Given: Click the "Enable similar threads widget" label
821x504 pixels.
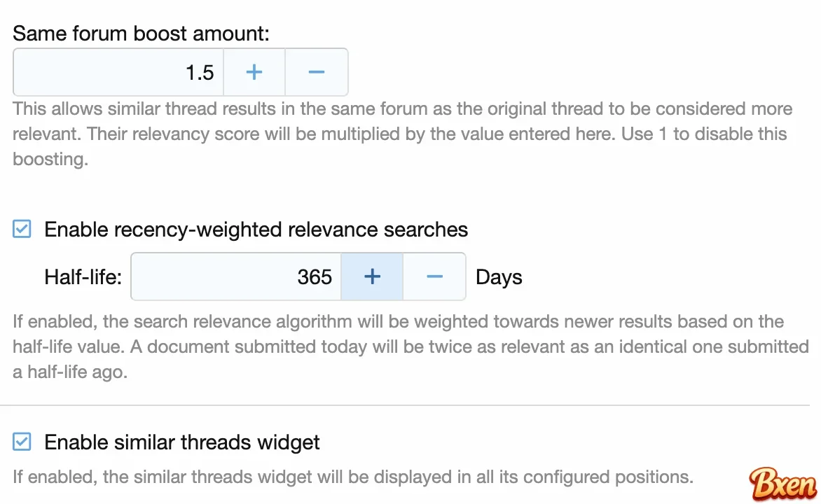Looking at the screenshot, I should (x=181, y=442).
